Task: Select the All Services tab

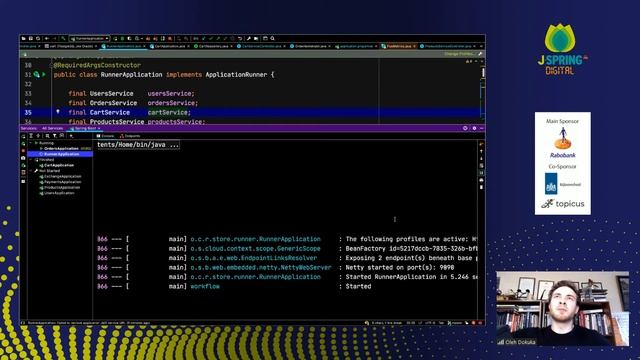Action: click(x=52, y=128)
